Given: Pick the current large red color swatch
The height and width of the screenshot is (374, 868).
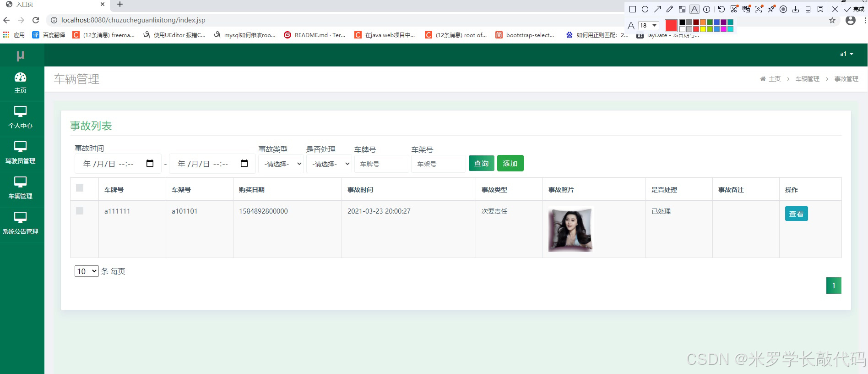Looking at the screenshot, I should pyautogui.click(x=671, y=26).
